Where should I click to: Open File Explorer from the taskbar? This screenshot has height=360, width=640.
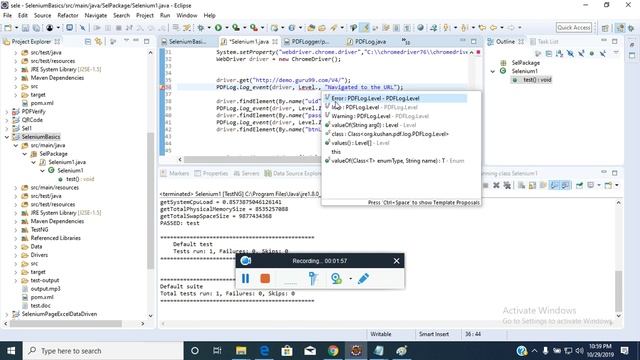point(241,351)
